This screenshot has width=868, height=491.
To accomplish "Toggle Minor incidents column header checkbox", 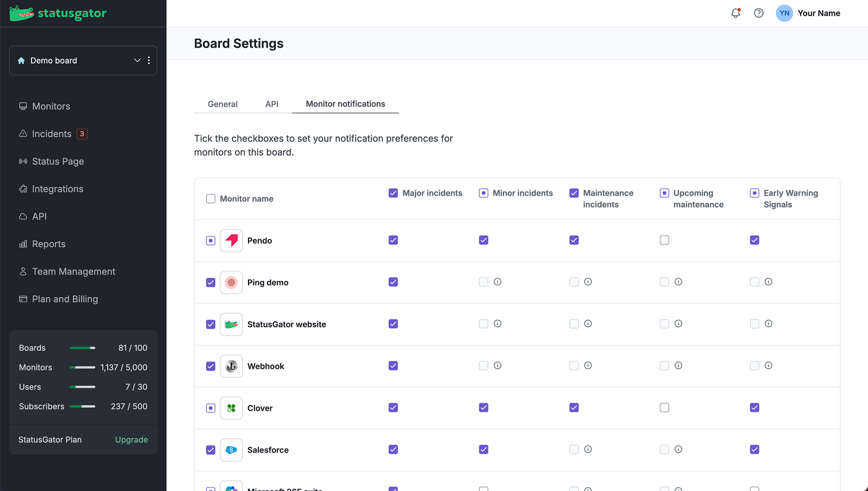I will point(483,193).
